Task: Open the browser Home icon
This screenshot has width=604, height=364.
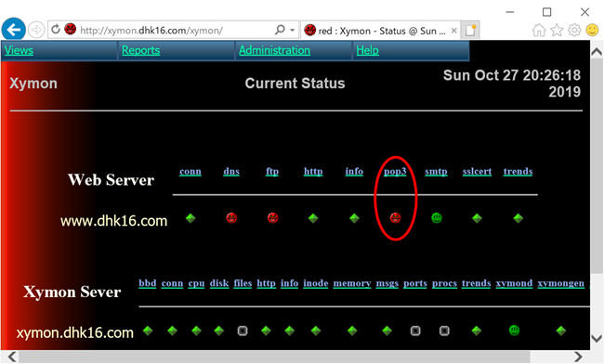Action: [x=539, y=30]
